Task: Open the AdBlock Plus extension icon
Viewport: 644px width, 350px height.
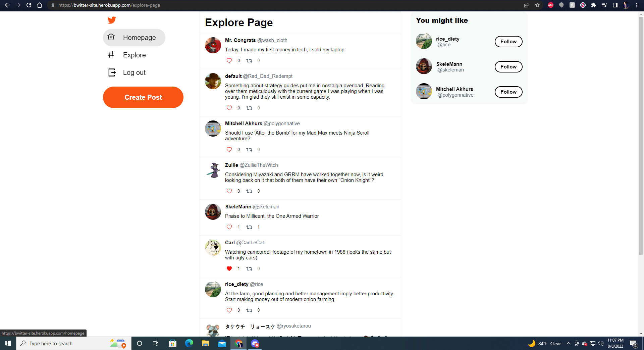Action: point(550,5)
